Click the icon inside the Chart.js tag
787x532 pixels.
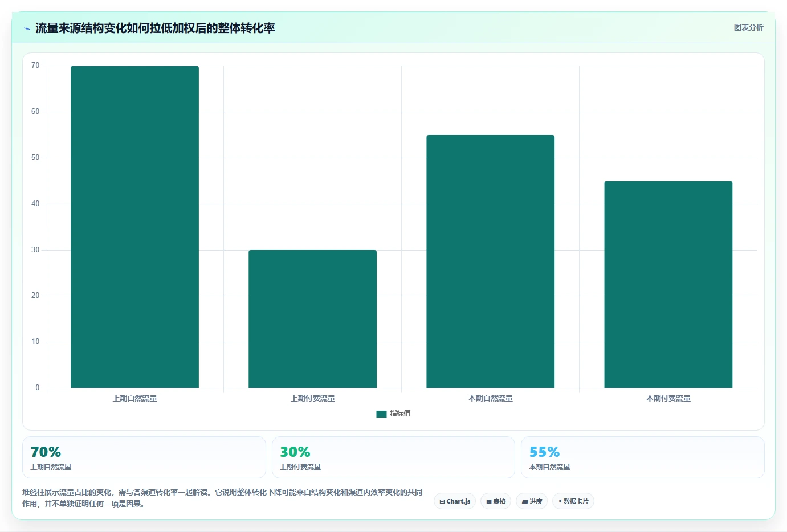click(x=442, y=502)
